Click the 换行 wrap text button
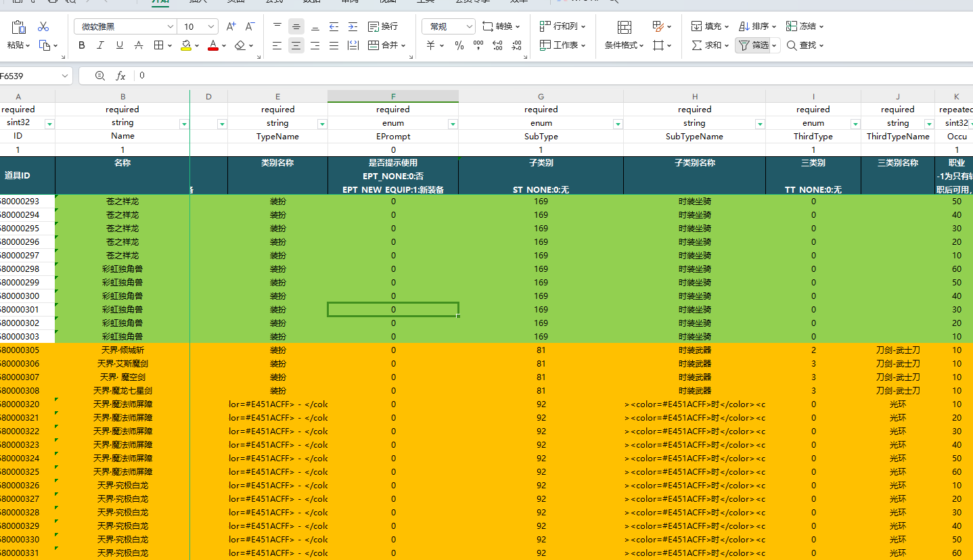This screenshot has width=973, height=560. point(383,26)
